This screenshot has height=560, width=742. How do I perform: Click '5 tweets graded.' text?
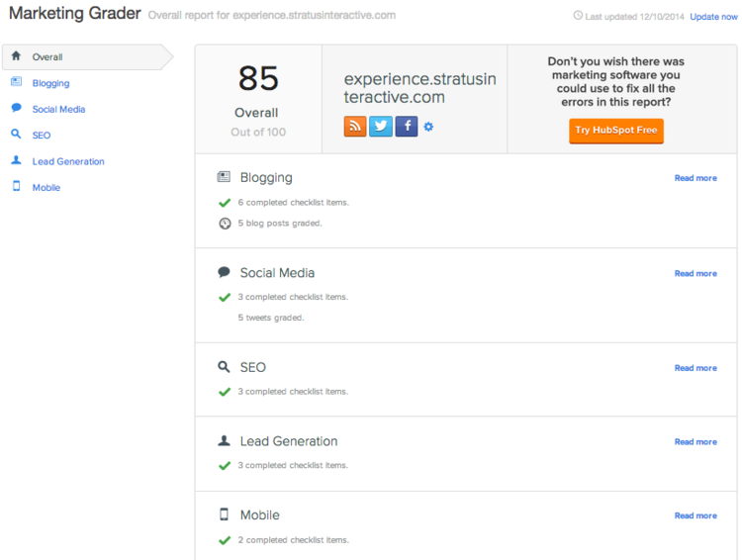[x=271, y=318]
